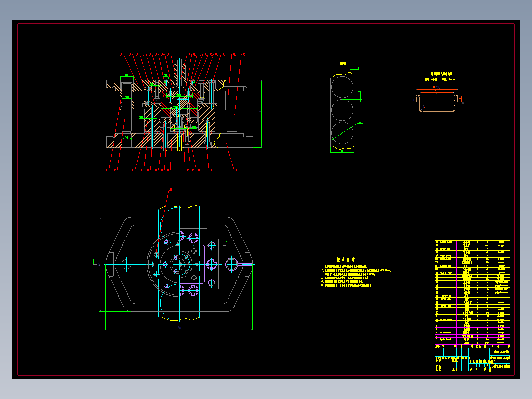Click the large right hole in plan view
This screenshot has width=532, height=399.
coord(232,264)
